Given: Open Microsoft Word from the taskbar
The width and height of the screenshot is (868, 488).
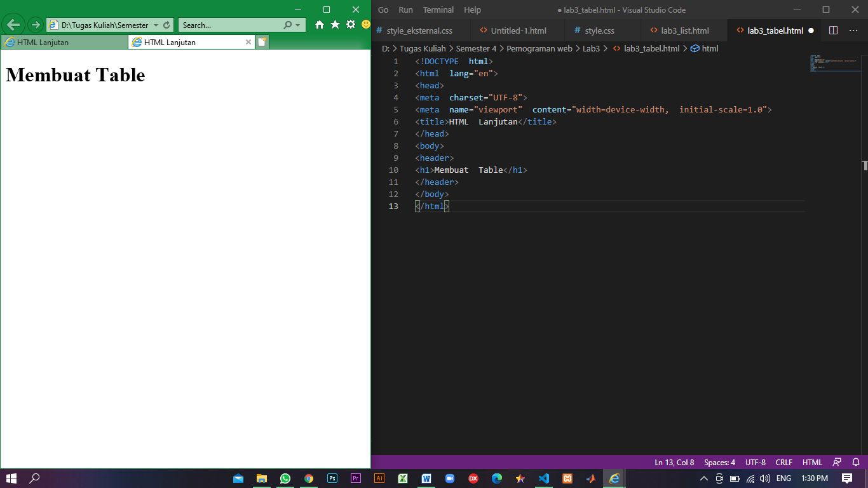Looking at the screenshot, I should [426, 478].
